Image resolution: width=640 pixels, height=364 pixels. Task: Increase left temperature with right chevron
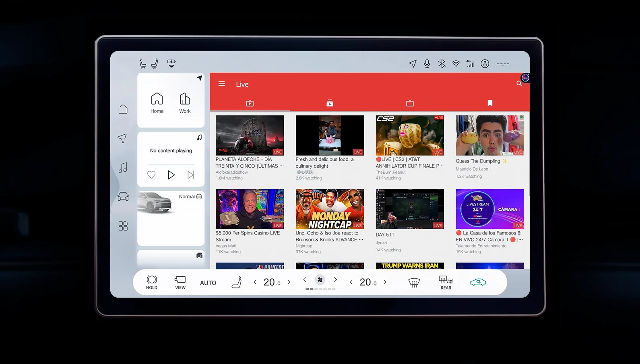point(289,282)
